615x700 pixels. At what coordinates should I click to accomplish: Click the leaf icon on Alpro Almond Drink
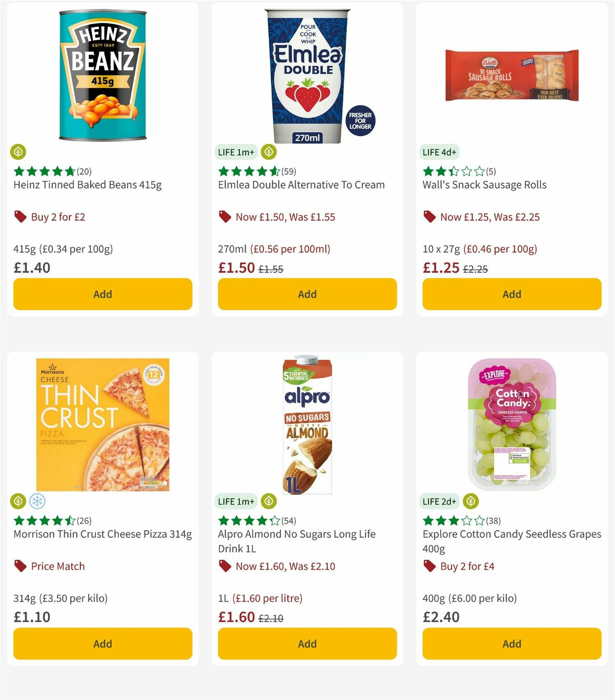click(268, 501)
